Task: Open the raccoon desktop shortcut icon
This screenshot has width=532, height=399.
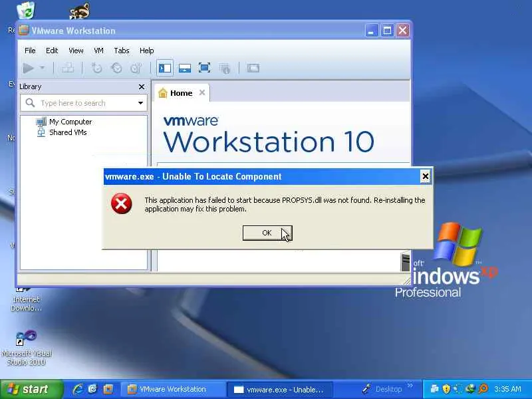Action: pos(80,11)
